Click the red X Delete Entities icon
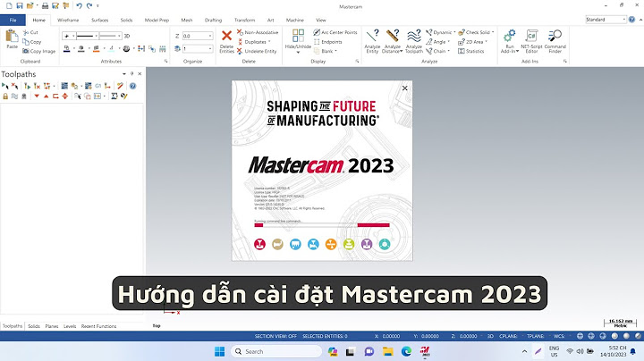This screenshot has width=644, height=361. point(226,36)
